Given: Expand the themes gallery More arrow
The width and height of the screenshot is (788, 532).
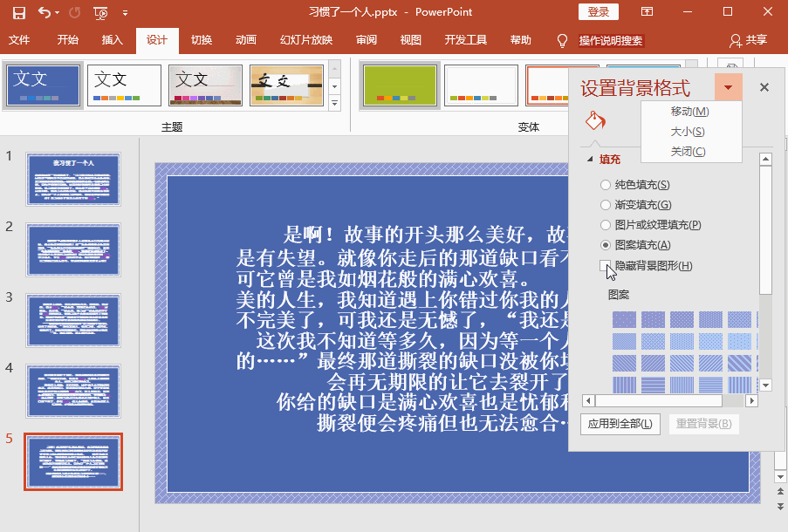Looking at the screenshot, I should (x=335, y=104).
